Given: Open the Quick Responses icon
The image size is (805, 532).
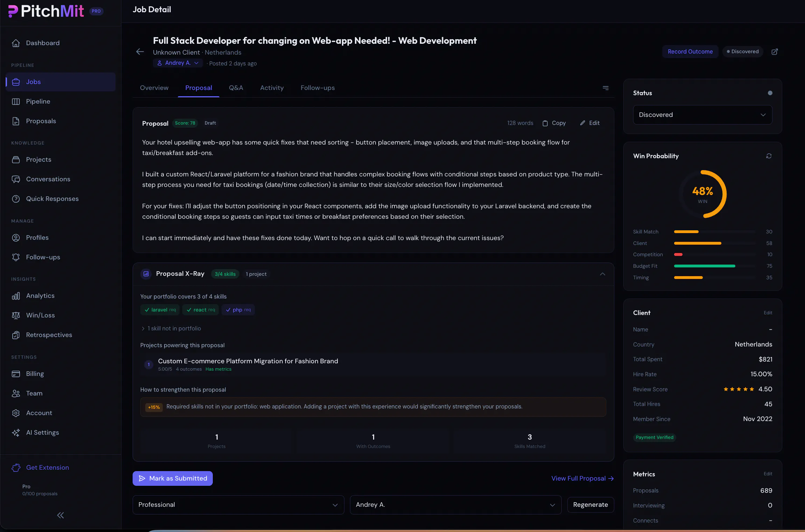Looking at the screenshot, I should 16,199.
